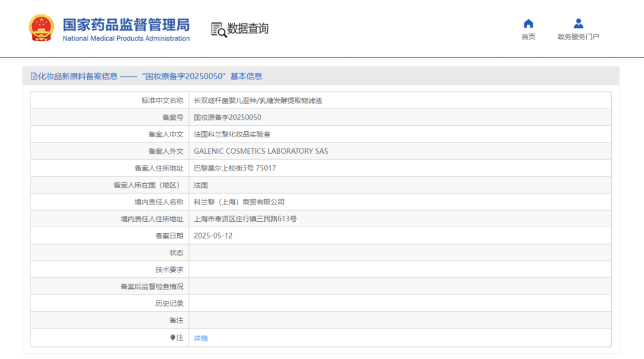Click the 备案日期 value 2025-05-12
The width and height of the screenshot is (644, 359).
coord(213,236)
